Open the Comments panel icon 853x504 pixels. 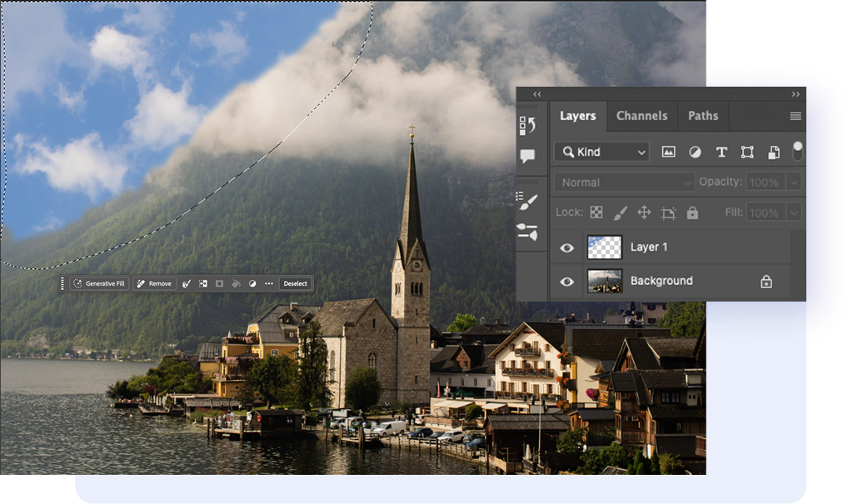point(527,156)
